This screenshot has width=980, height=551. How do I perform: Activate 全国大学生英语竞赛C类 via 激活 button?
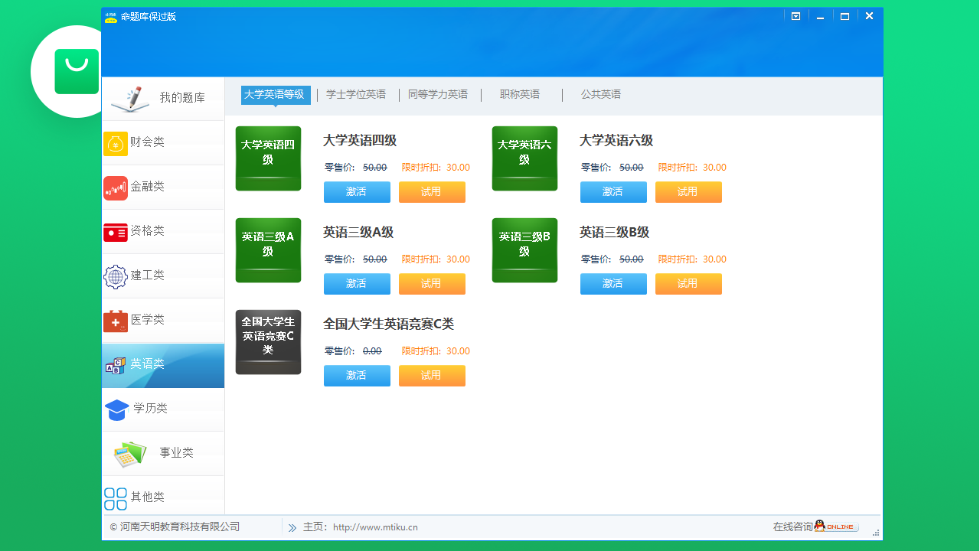tap(357, 376)
